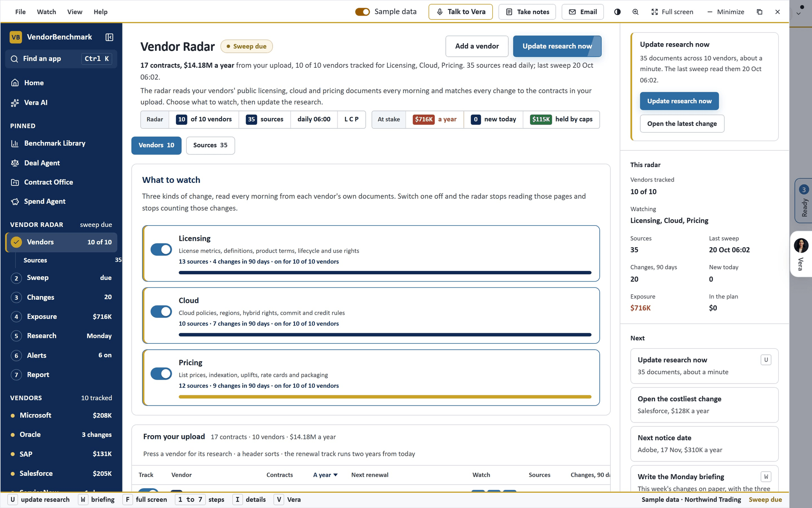Toggle the contrast theme icon
Screen dimensions: 812x508
617,12
